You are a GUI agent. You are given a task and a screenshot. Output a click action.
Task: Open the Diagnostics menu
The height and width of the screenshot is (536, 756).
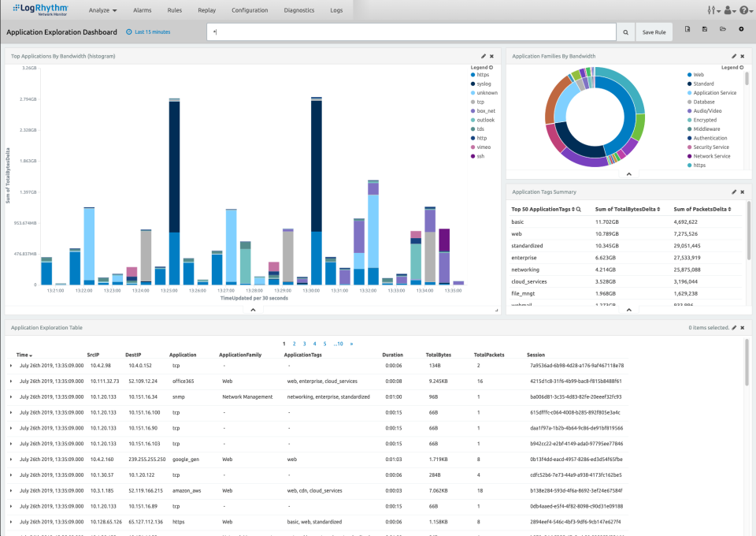click(x=299, y=10)
